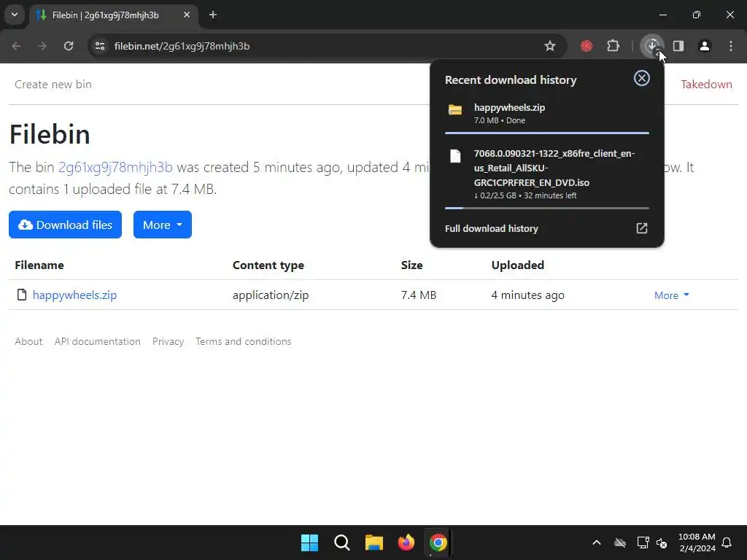Expand the blue More dropdown button
Viewport: 747px width, 560px height.
point(163,225)
